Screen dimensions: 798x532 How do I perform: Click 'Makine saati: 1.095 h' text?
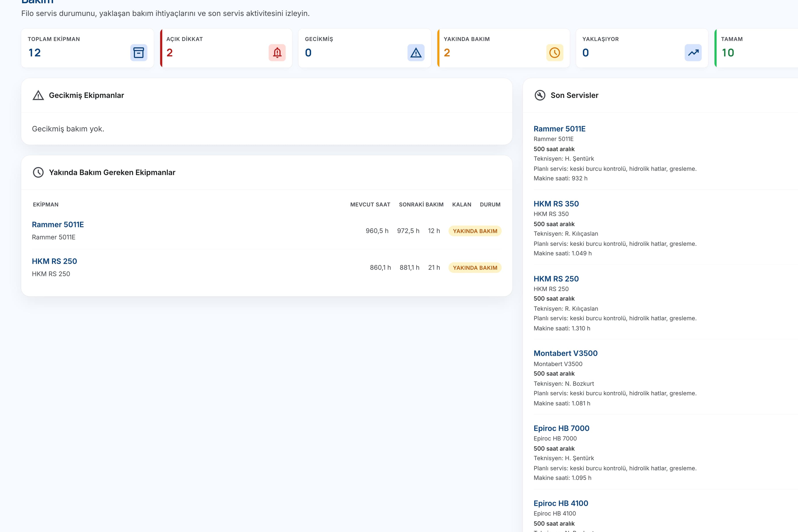[x=563, y=478]
